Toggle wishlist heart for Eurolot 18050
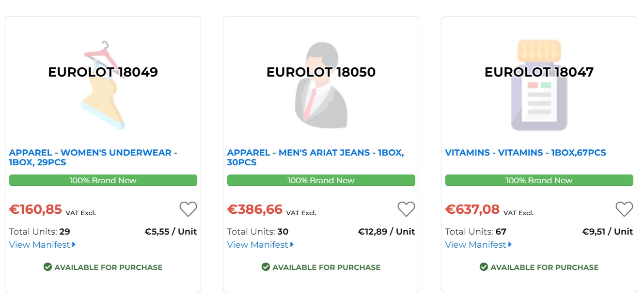This screenshot has width=644, height=301. [x=406, y=209]
